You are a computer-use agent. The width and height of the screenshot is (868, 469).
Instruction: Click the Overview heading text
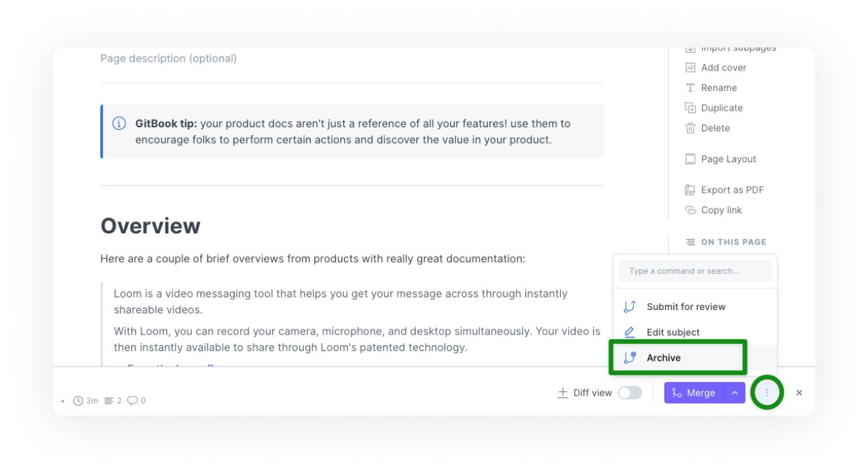(150, 226)
